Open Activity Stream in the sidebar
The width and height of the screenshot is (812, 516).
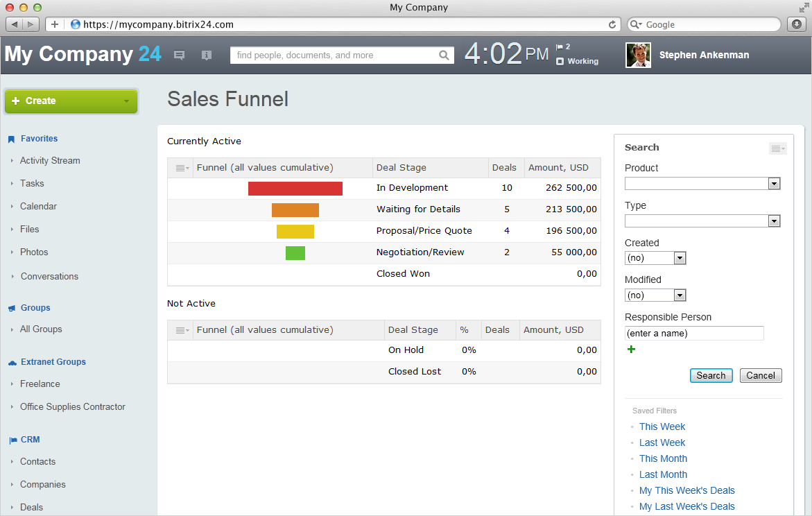[50, 161]
